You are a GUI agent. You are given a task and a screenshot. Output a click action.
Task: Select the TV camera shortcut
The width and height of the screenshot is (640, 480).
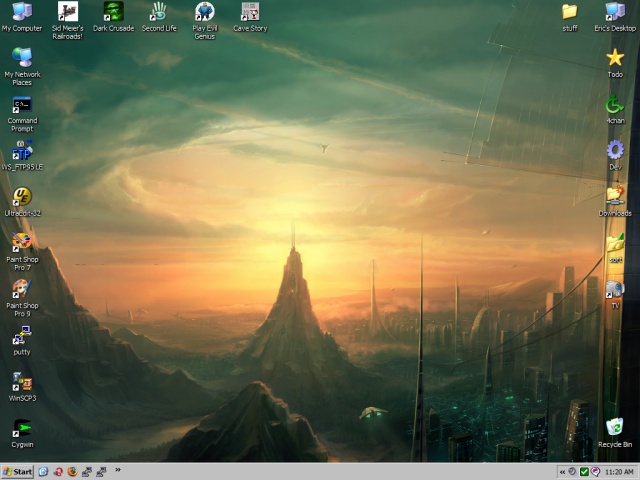tap(615, 294)
